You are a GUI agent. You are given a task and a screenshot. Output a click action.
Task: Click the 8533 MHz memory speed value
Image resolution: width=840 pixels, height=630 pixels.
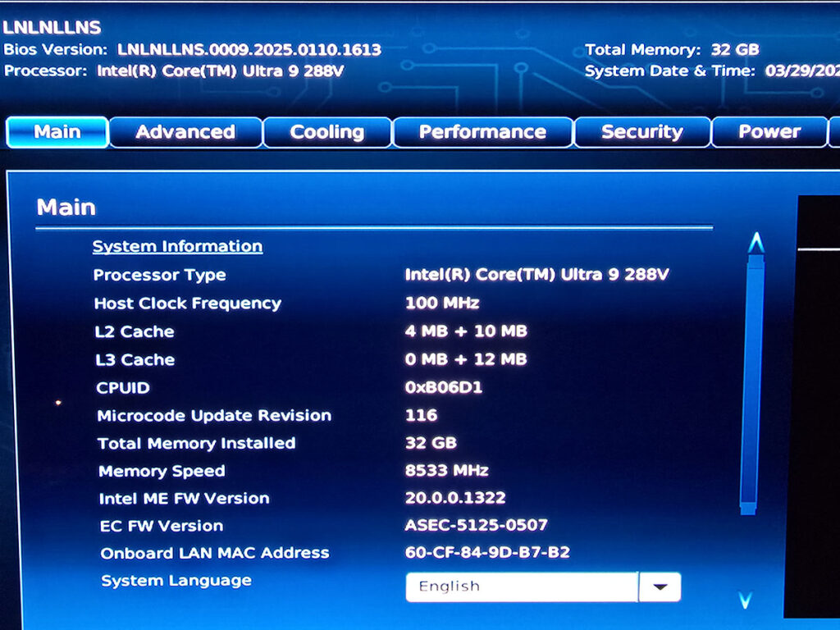point(446,470)
